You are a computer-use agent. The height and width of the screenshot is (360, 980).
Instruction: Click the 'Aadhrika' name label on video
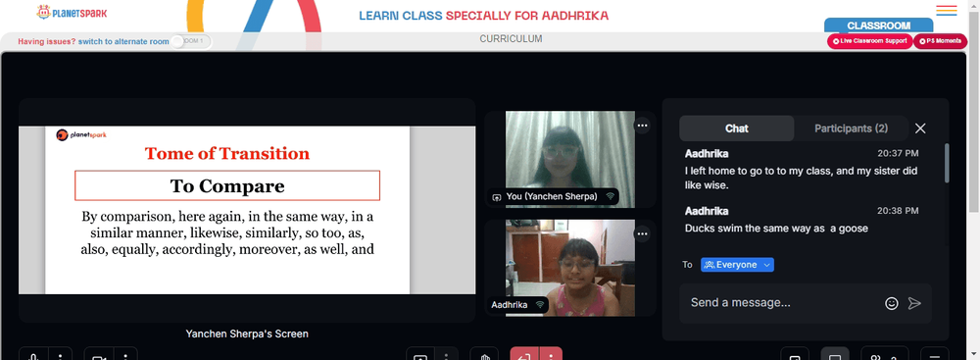[510, 305]
